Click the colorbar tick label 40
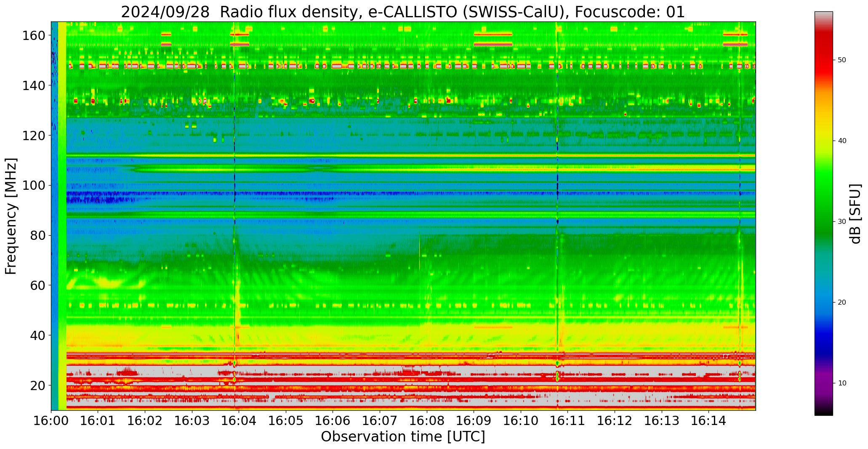The image size is (868, 449). (x=842, y=141)
